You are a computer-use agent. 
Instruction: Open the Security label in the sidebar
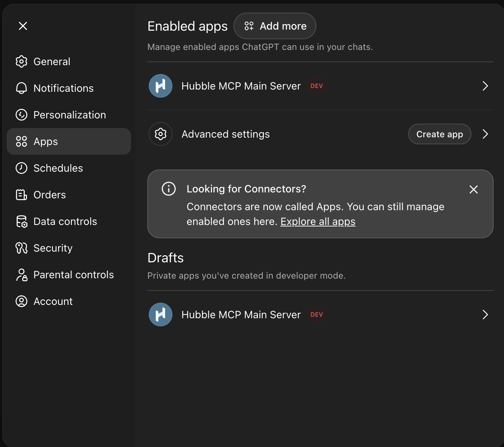pos(53,248)
